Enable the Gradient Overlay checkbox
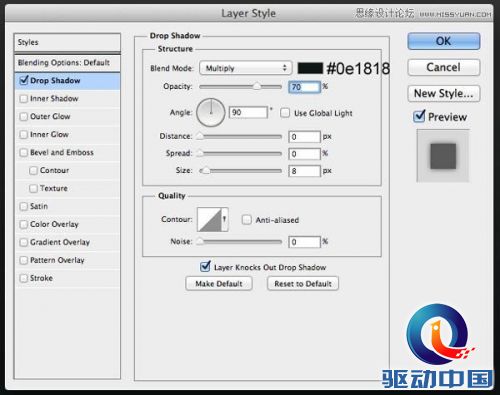 click(x=24, y=242)
